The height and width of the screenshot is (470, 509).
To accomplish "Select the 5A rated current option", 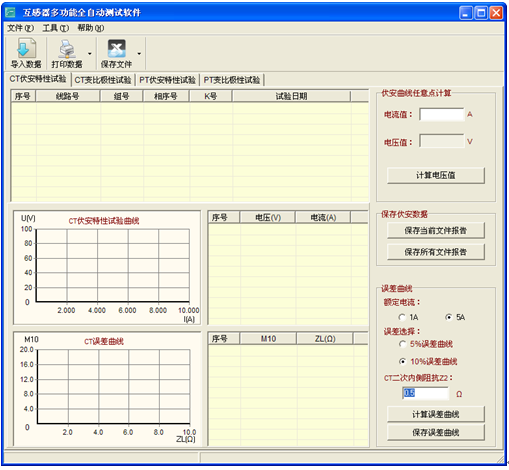I will pos(449,317).
